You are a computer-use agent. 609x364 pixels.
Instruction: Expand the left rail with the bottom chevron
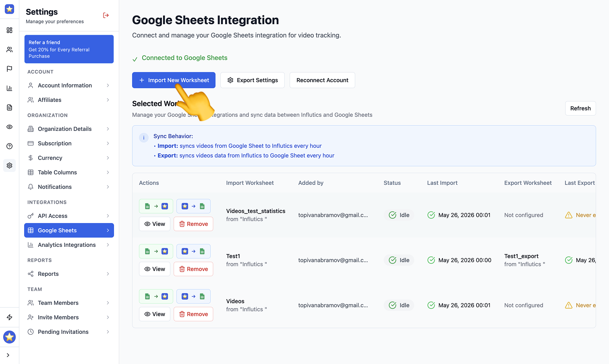(x=8, y=355)
